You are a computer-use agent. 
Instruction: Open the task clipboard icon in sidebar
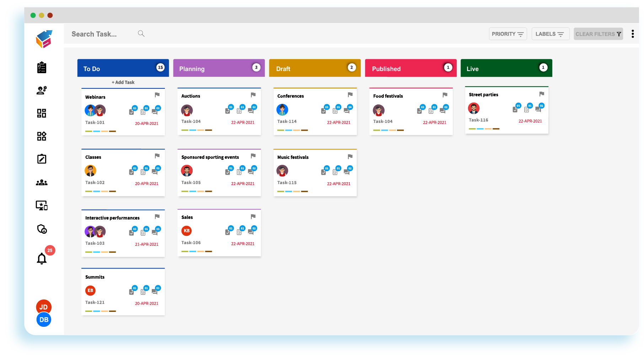[x=42, y=67]
